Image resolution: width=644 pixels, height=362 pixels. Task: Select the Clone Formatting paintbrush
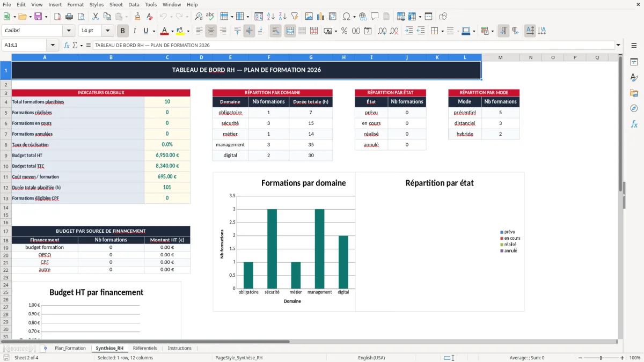click(137, 17)
